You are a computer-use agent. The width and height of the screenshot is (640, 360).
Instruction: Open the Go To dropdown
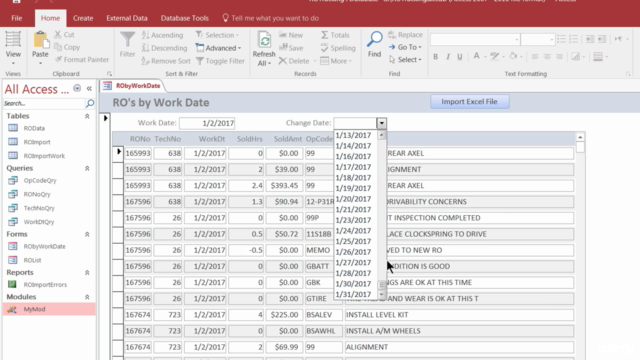[x=405, y=47]
